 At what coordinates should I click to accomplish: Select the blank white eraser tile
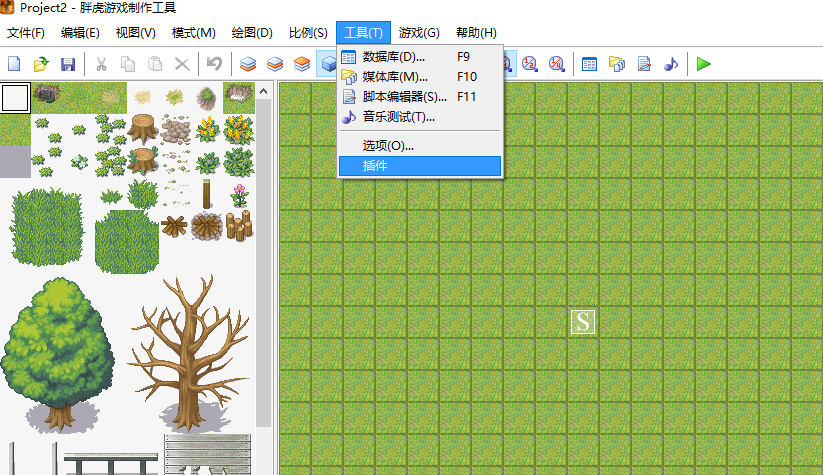15,98
